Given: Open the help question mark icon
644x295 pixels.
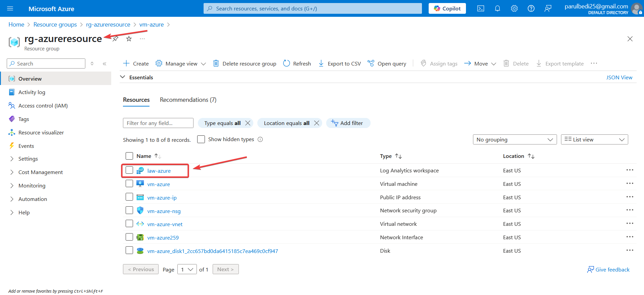Looking at the screenshot, I should (531, 8).
